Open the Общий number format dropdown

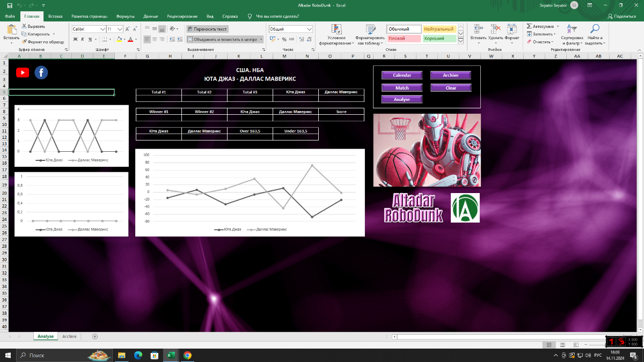click(x=309, y=29)
